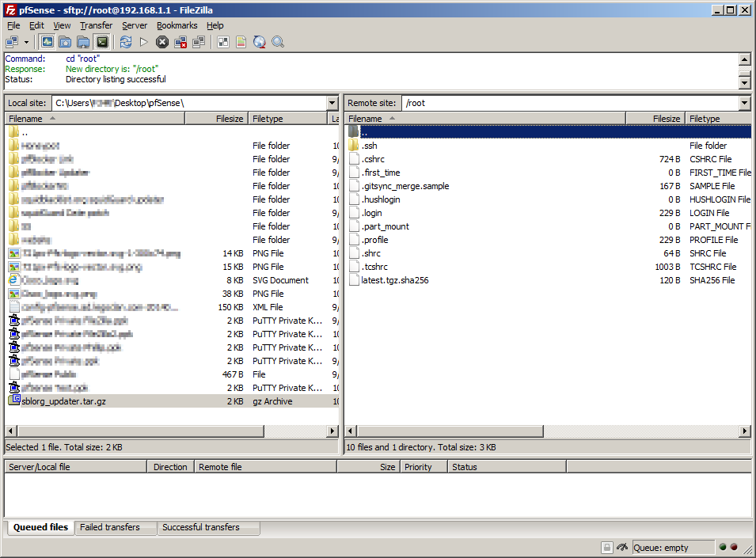Open the Help menu

point(215,25)
